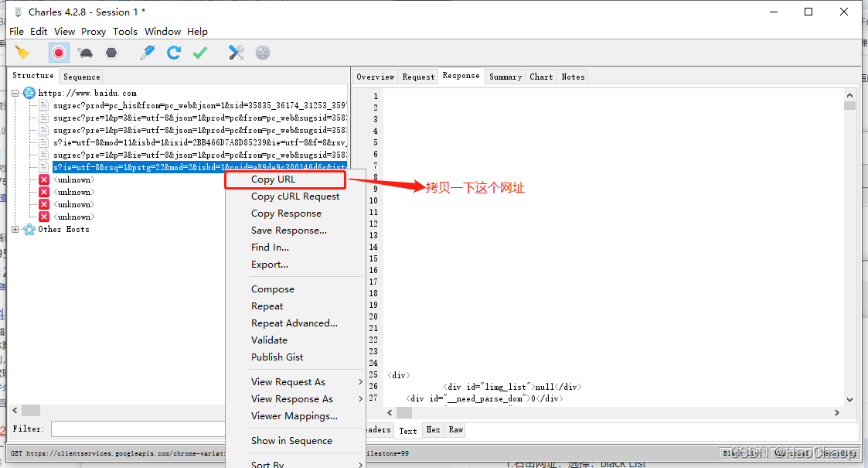Select the Other Hosts icon

pyautogui.click(x=29, y=229)
